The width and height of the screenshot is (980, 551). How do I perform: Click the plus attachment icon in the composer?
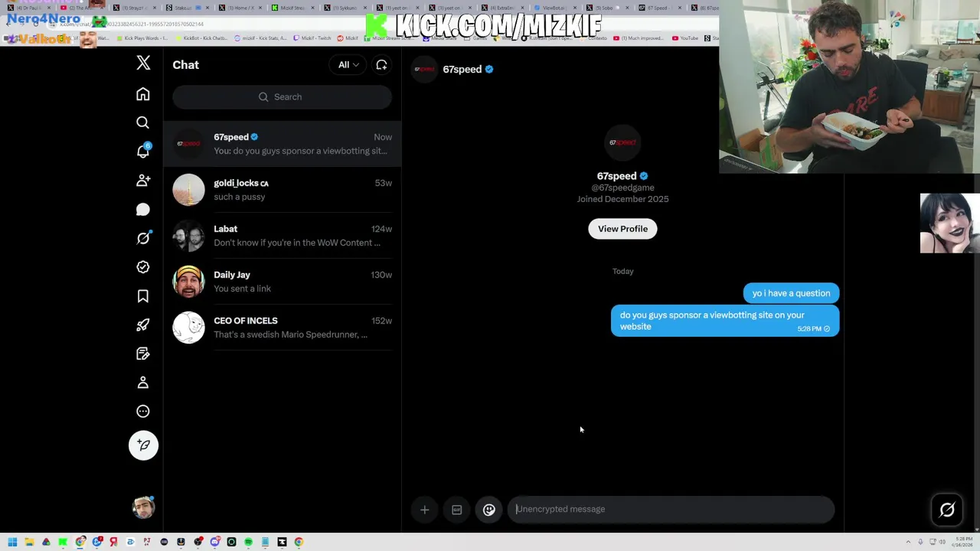point(424,510)
